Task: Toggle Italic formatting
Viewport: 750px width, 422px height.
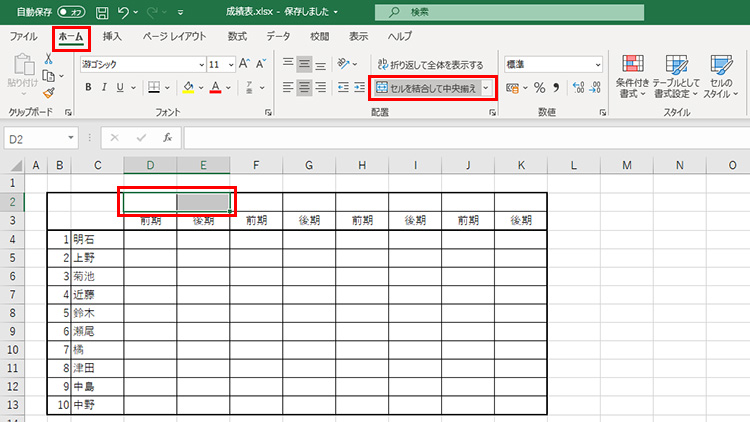Action: 104,88
